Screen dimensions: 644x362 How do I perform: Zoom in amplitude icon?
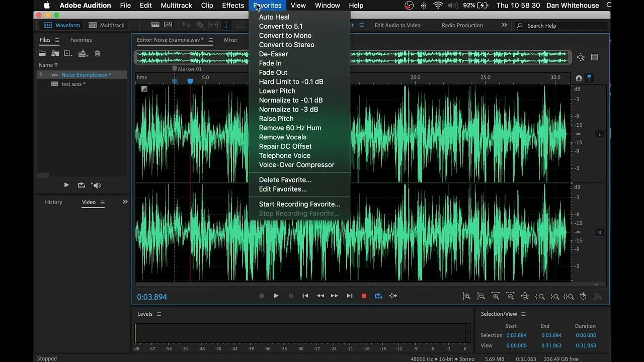(466, 296)
